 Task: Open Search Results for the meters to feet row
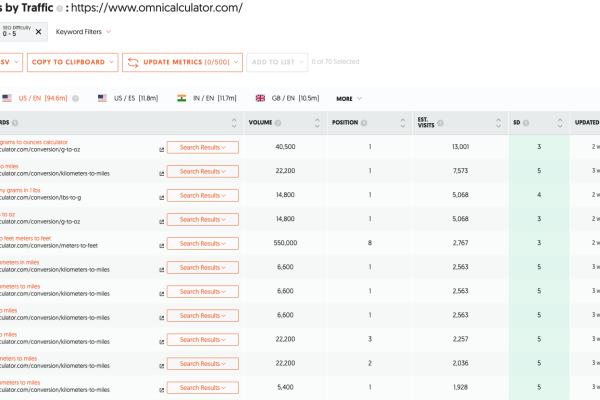click(x=203, y=243)
